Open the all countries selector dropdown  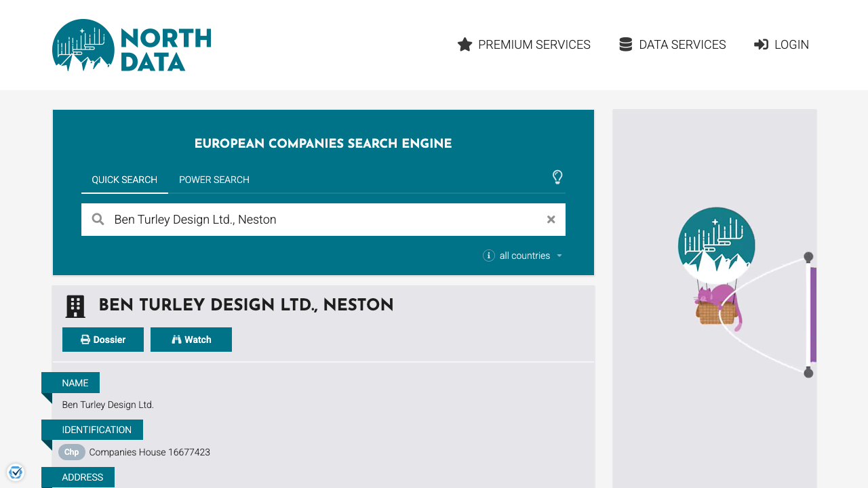[x=524, y=256]
